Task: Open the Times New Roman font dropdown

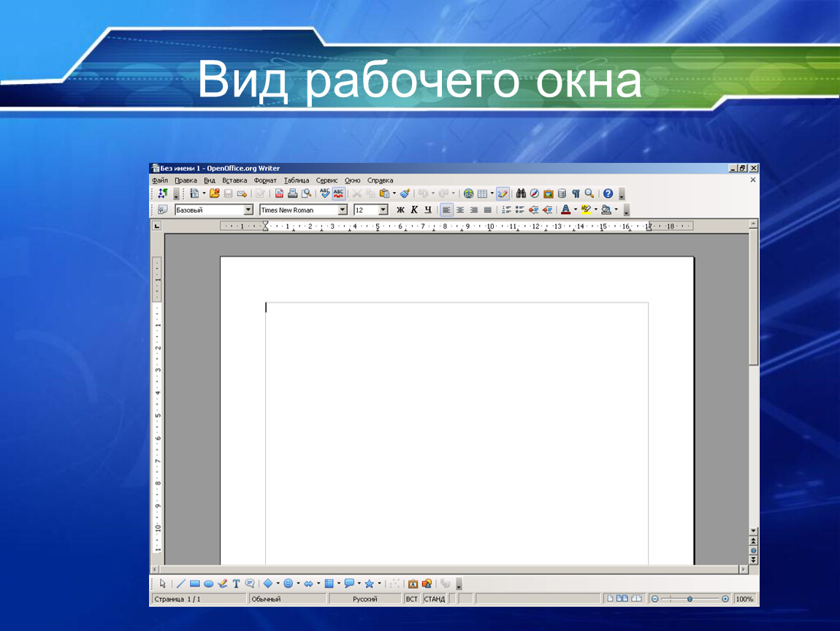Action: pos(343,210)
